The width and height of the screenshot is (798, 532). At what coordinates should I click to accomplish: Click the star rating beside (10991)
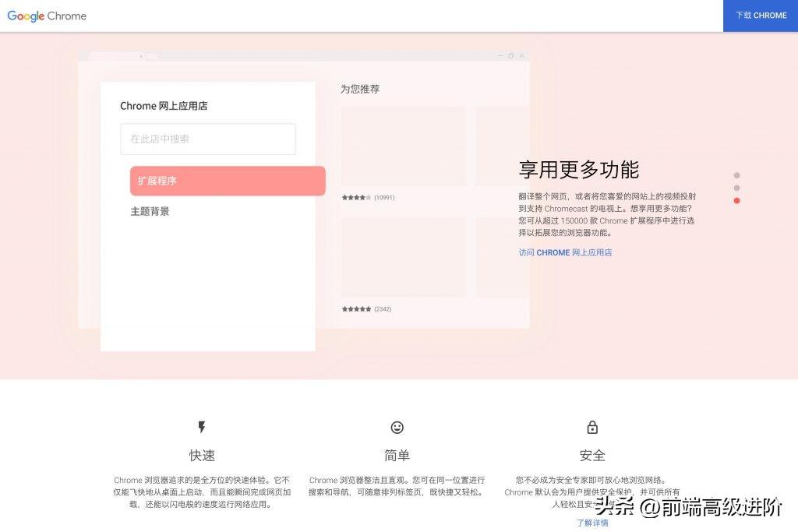tap(356, 197)
